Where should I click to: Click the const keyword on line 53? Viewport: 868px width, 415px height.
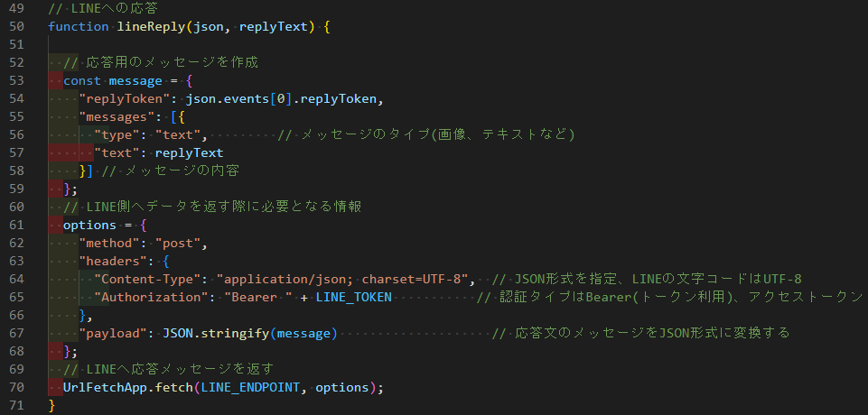82,80
